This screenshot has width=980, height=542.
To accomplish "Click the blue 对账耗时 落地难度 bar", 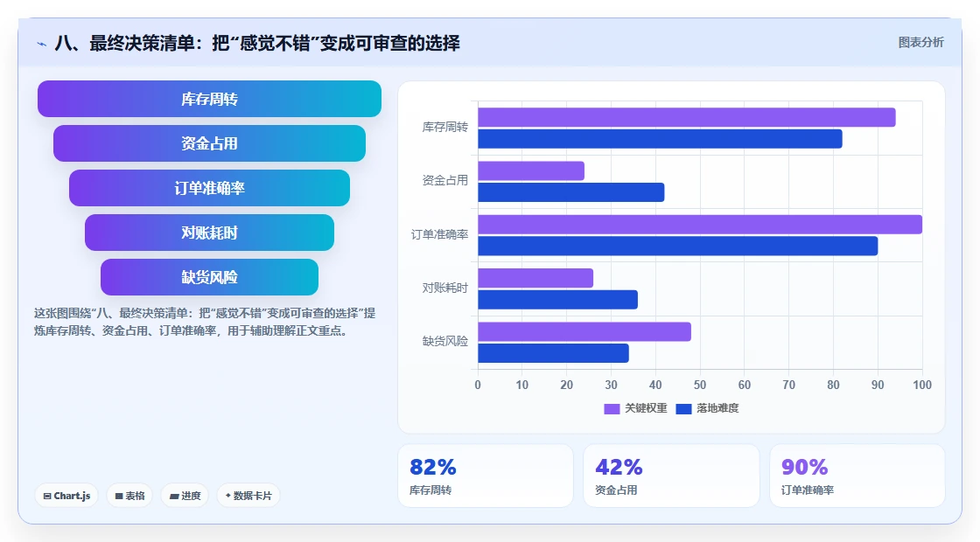I will coord(558,300).
